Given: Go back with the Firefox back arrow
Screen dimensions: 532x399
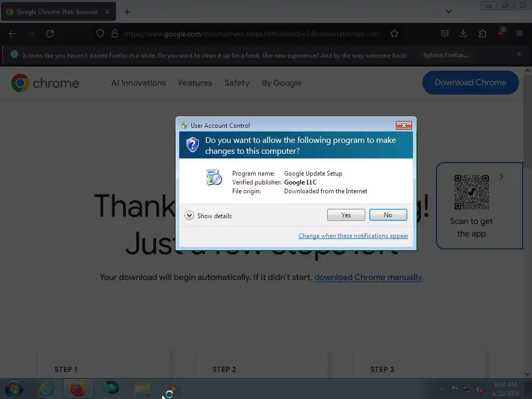Looking at the screenshot, I should click(12, 34).
